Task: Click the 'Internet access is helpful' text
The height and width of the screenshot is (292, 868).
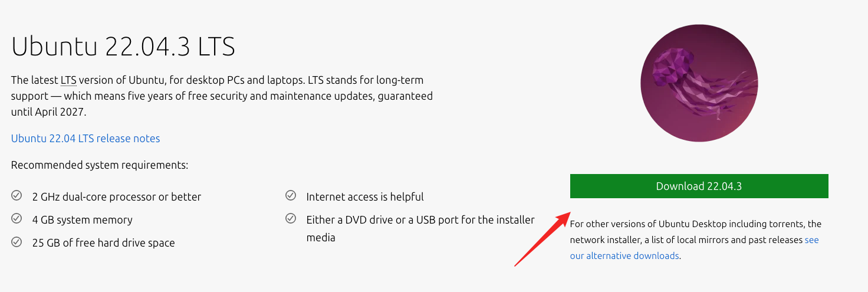Action: 365,196
